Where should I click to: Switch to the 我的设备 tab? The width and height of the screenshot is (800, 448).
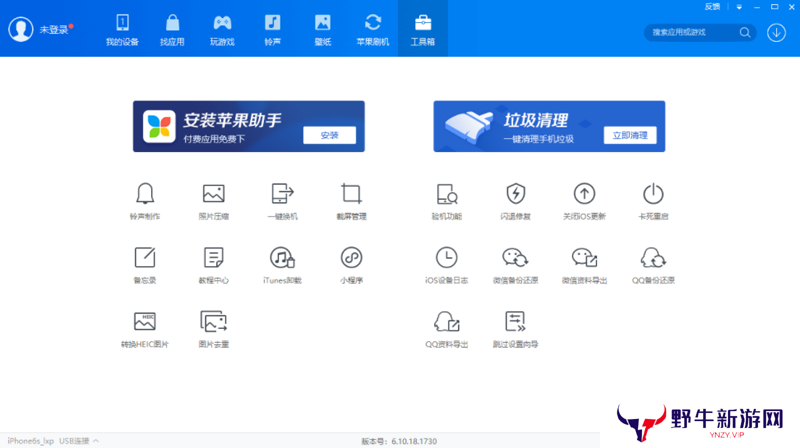(122, 30)
